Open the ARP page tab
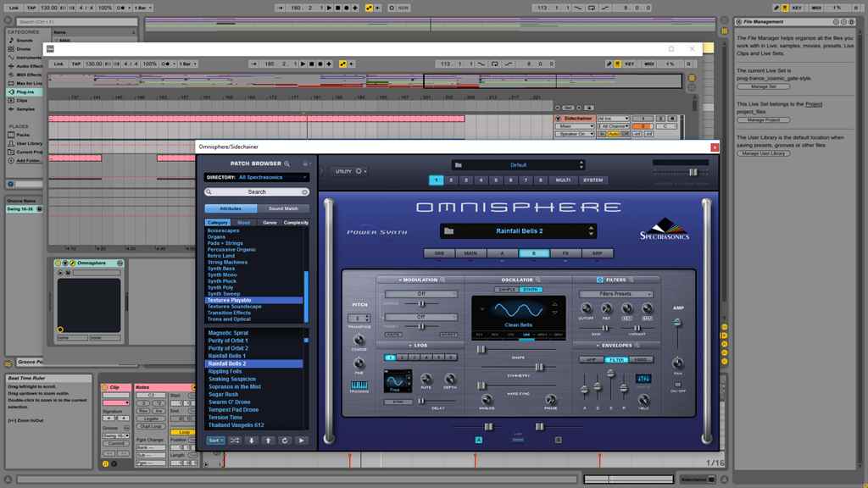 597,253
